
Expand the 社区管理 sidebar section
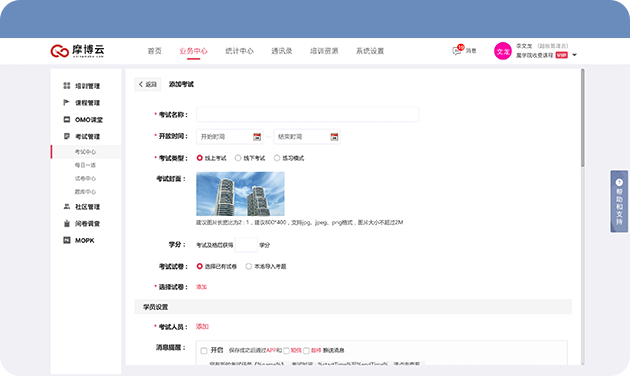pos(86,207)
